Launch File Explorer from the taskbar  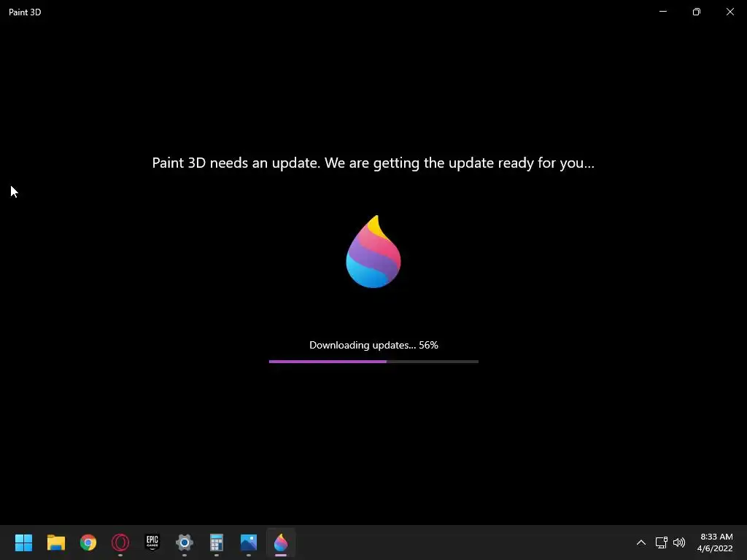click(55, 542)
